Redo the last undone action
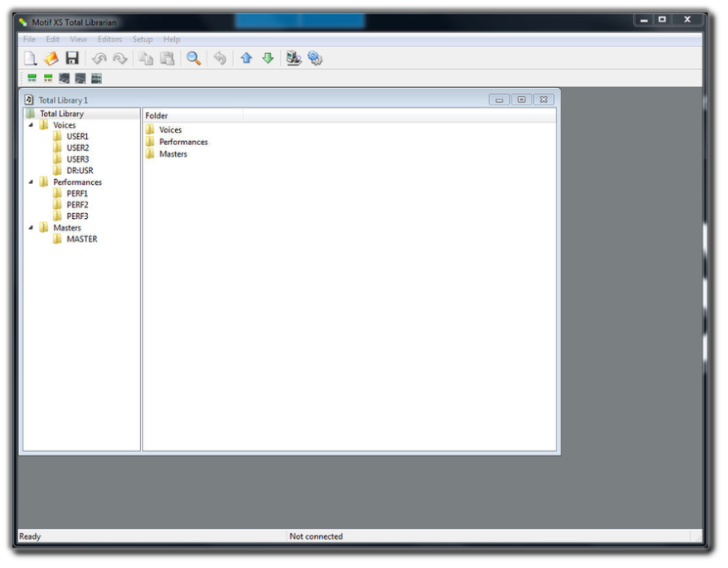Image resolution: width=728 pixels, height=568 pixels. click(x=119, y=59)
